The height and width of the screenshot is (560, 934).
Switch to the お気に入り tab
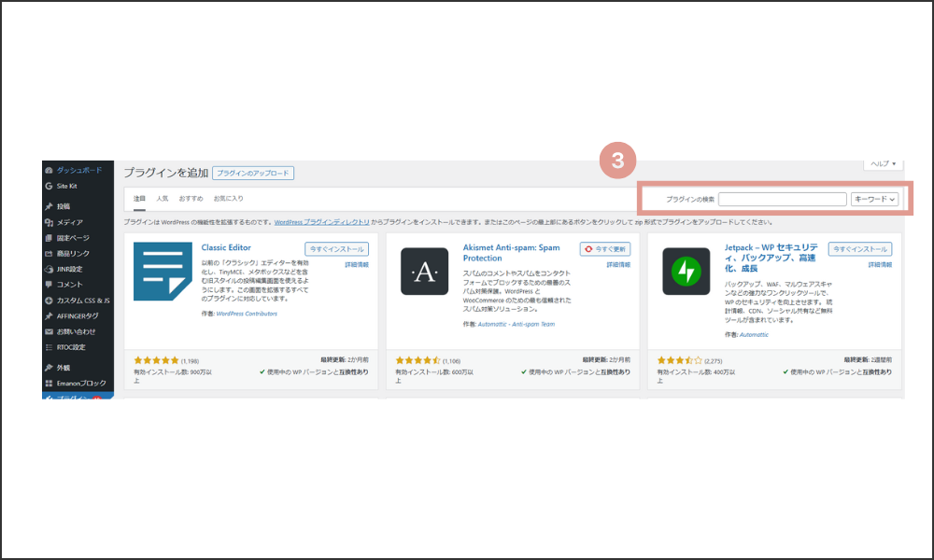pos(228,198)
